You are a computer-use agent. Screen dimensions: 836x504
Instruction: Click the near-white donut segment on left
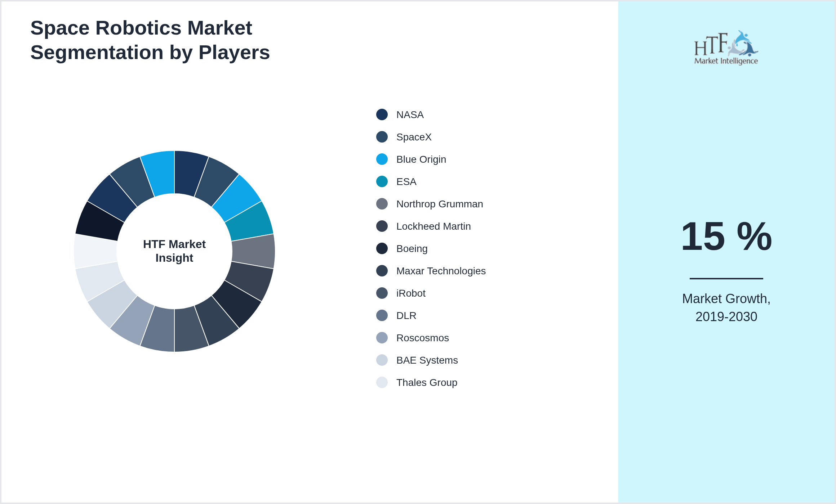95,251
